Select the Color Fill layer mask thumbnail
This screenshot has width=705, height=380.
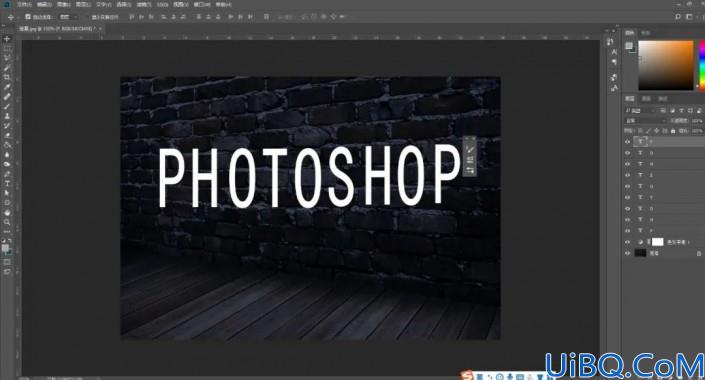(658, 242)
